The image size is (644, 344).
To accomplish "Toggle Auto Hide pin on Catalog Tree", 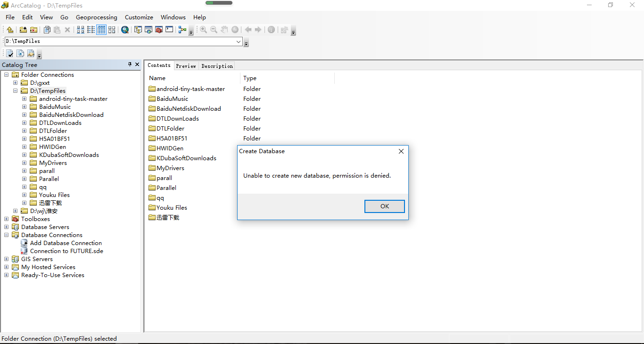I will pos(130,65).
